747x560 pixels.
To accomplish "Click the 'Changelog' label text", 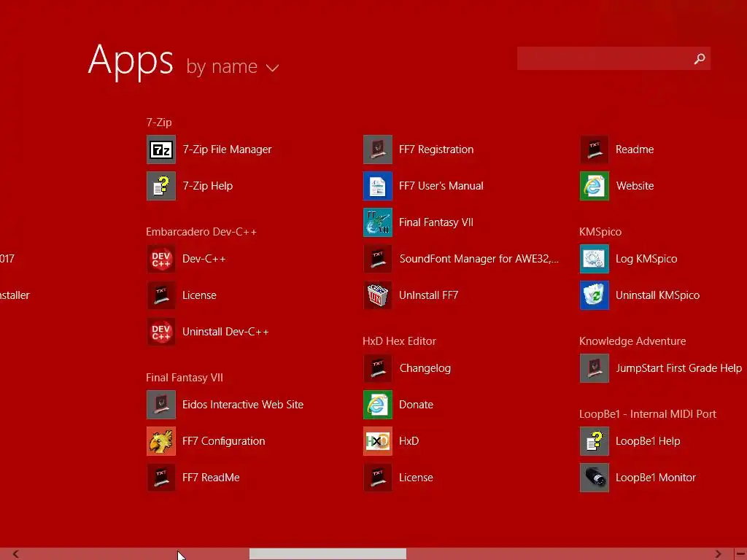I will point(425,368).
